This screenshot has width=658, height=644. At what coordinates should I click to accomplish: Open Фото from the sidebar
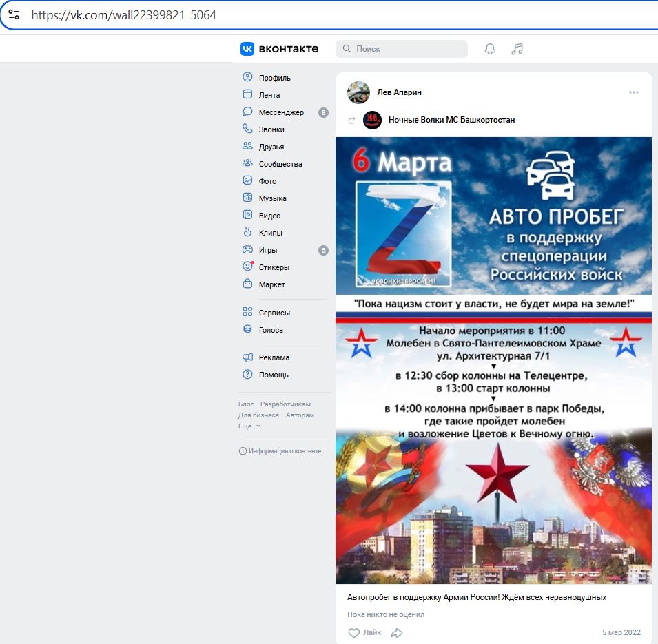(x=269, y=180)
